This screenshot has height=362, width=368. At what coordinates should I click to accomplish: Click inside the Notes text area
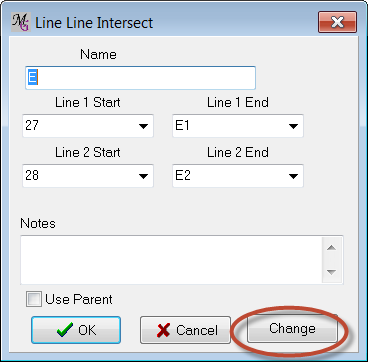click(171, 260)
